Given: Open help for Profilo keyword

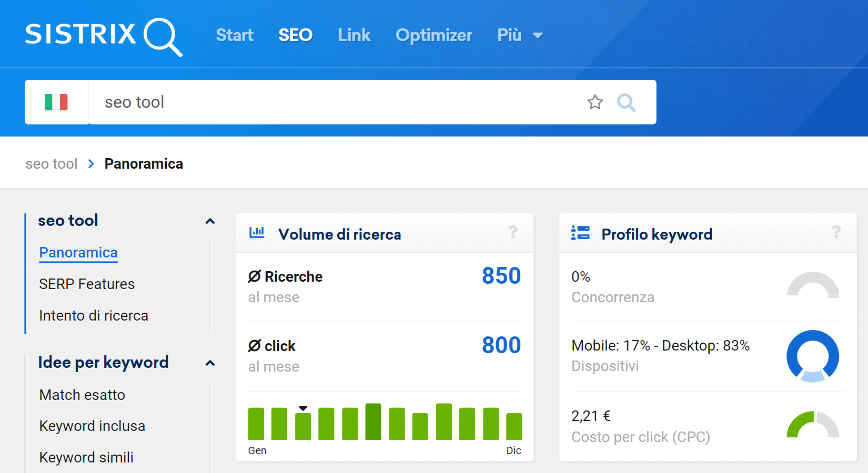Looking at the screenshot, I should point(836,232).
